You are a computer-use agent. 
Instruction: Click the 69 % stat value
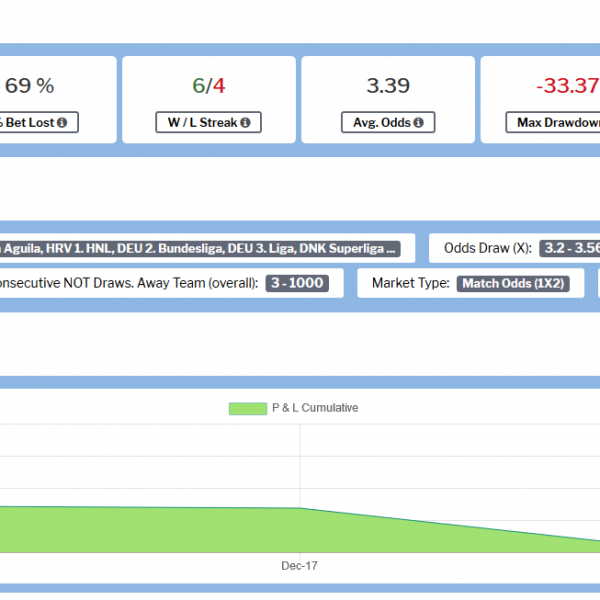coord(29,86)
